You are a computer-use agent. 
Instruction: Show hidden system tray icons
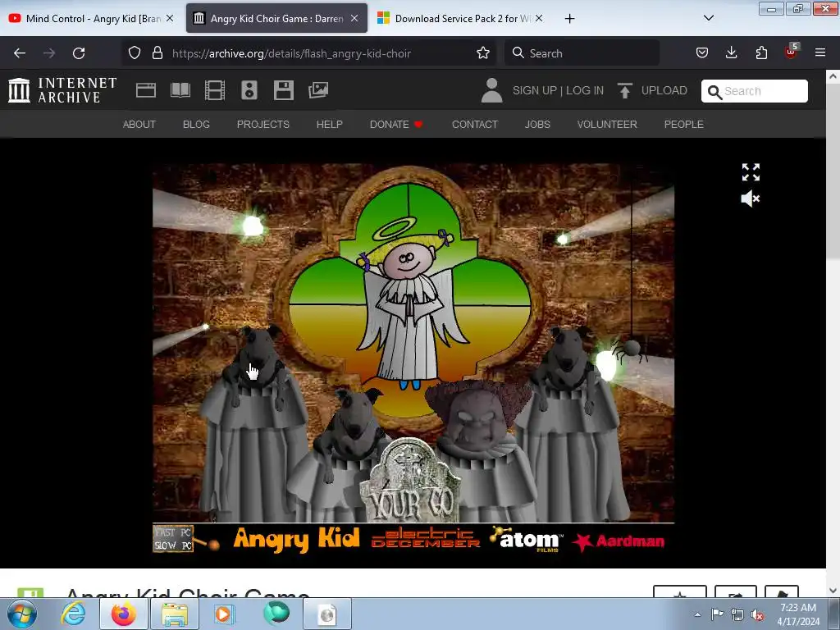(x=697, y=614)
